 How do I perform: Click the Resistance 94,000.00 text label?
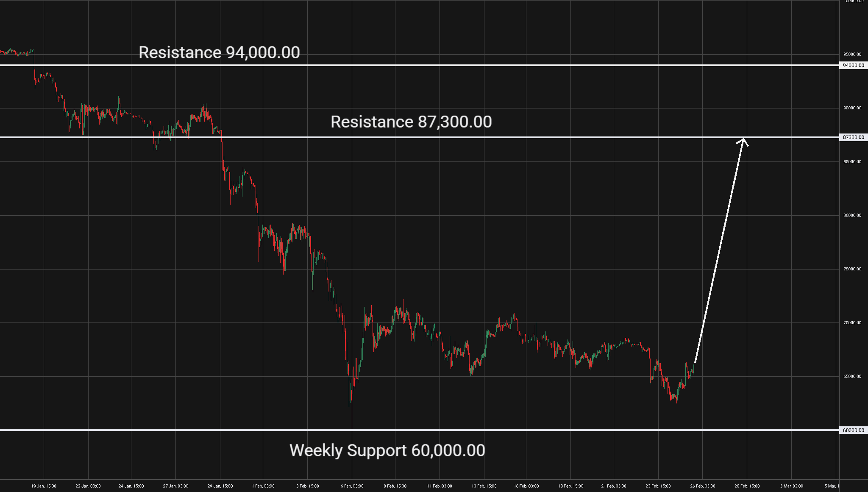coord(219,53)
